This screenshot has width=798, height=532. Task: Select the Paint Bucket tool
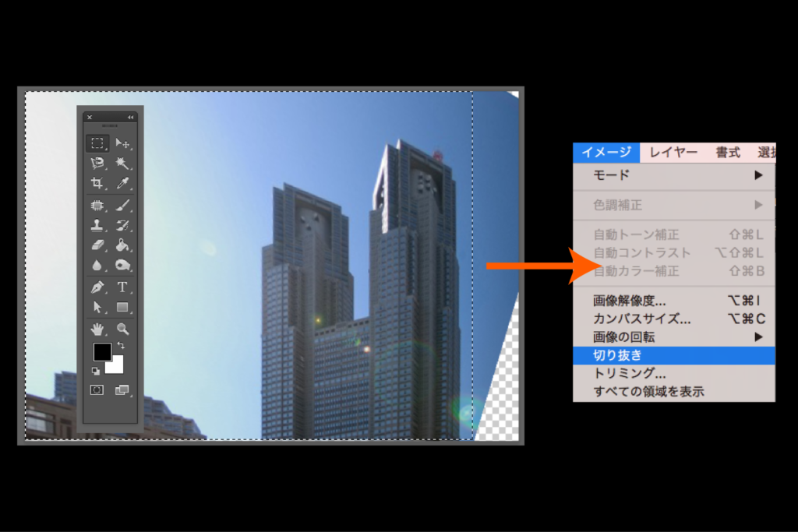tap(122, 245)
